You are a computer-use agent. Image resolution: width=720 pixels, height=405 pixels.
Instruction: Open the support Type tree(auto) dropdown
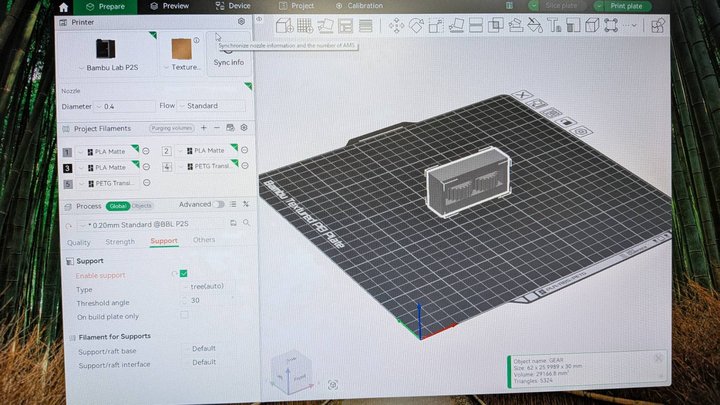click(209, 286)
